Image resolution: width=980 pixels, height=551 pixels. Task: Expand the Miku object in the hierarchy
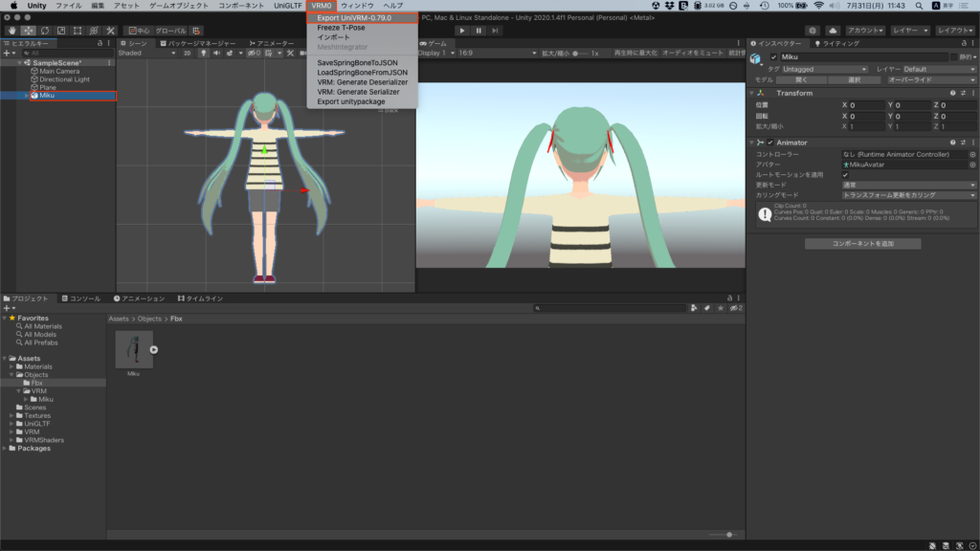coord(26,96)
